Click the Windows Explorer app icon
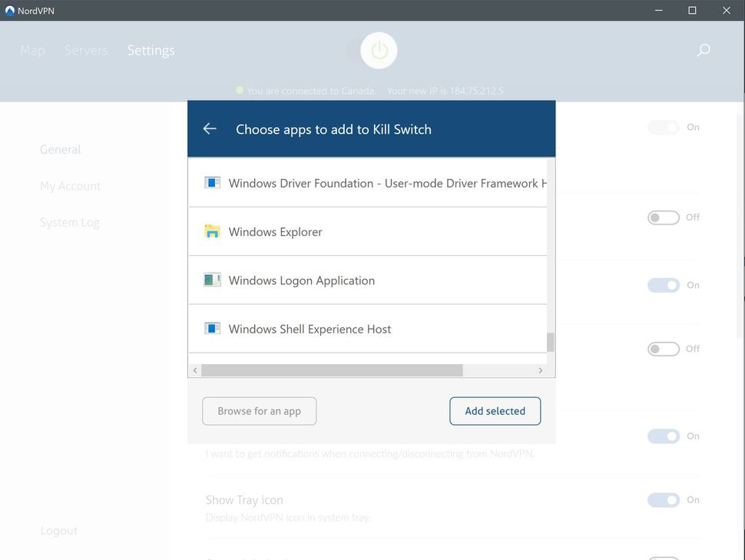The width and height of the screenshot is (745, 560). point(212,230)
